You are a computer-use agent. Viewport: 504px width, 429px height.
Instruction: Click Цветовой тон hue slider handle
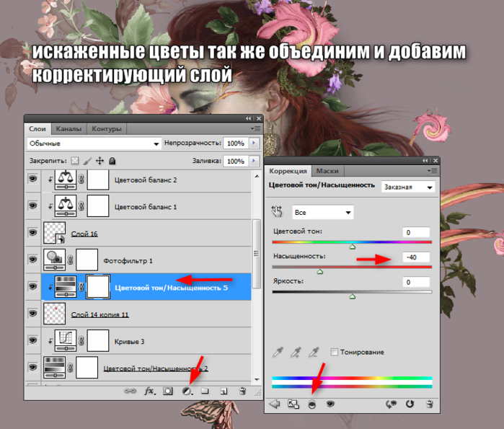click(x=353, y=247)
